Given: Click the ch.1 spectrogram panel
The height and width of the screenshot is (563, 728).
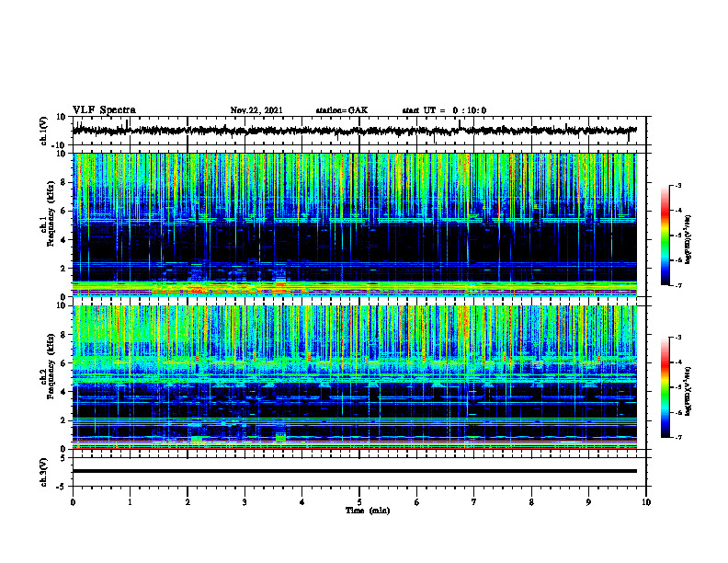Looking at the screenshot, I should [x=354, y=224].
